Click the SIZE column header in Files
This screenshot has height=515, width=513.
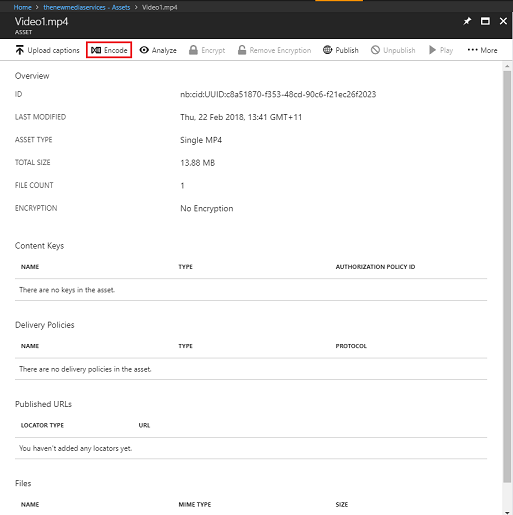click(x=342, y=505)
